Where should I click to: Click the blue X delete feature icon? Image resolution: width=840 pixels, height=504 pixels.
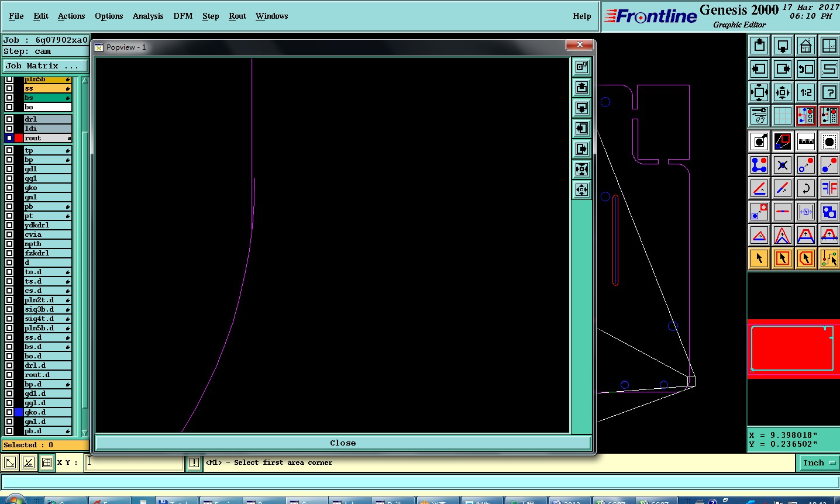pos(783,165)
